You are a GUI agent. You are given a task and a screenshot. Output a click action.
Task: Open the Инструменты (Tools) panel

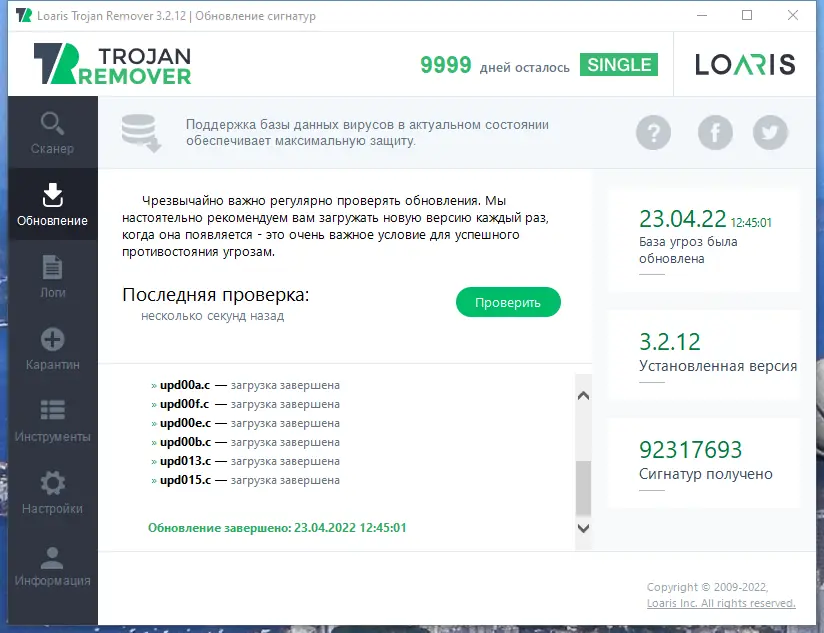(52, 420)
